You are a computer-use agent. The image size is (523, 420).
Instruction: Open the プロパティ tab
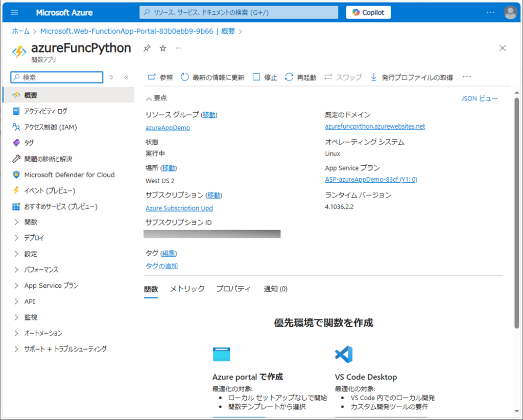tap(233, 288)
